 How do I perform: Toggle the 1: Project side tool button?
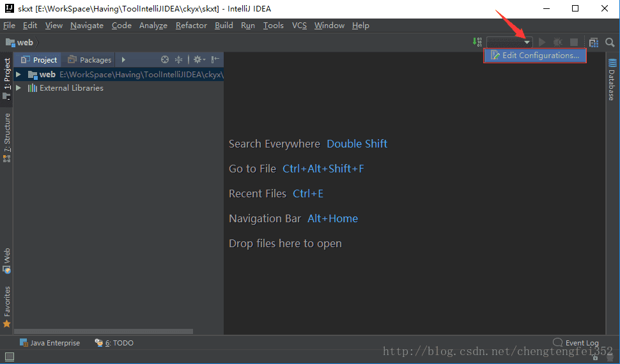6,79
